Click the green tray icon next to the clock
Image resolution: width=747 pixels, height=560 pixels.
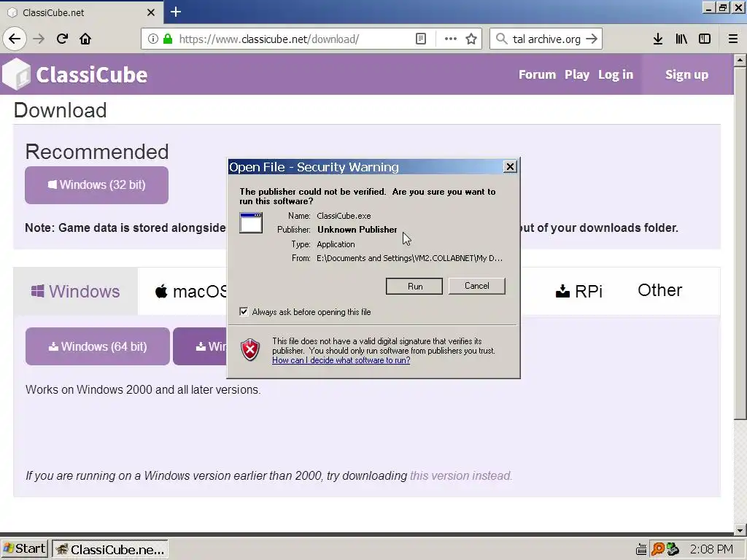(673, 550)
